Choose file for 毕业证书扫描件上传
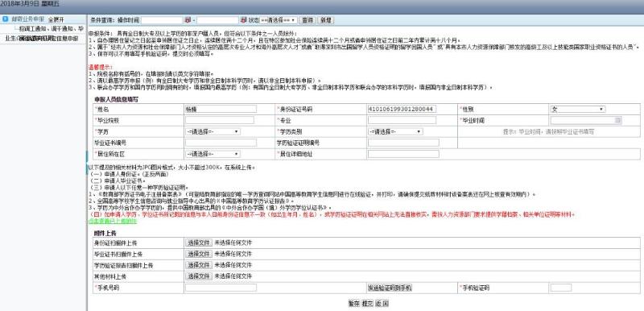Viewport: 644px width, 311px height. [x=199, y=254]
